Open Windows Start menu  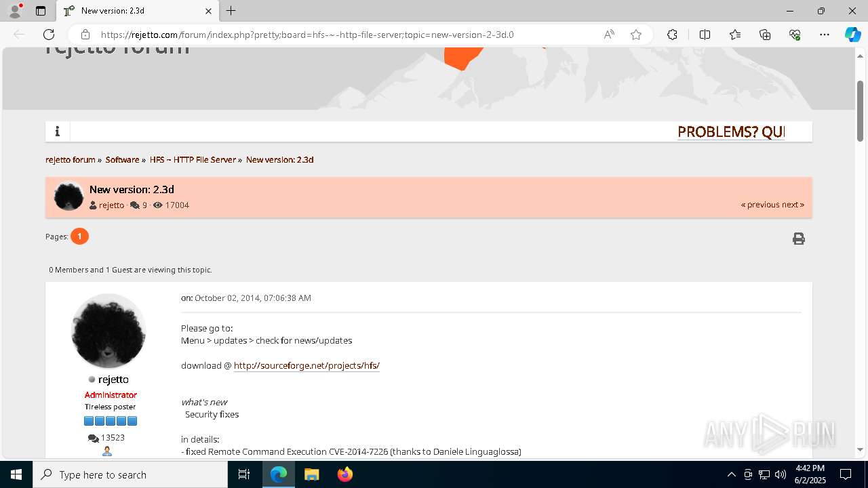16,474
